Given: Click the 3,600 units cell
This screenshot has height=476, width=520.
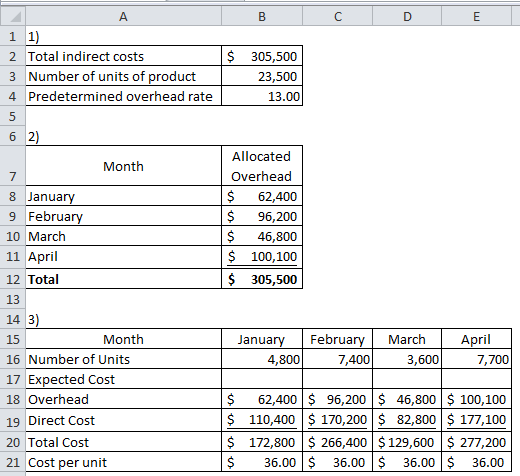Looking at the screenshot, I should (407, 359).
